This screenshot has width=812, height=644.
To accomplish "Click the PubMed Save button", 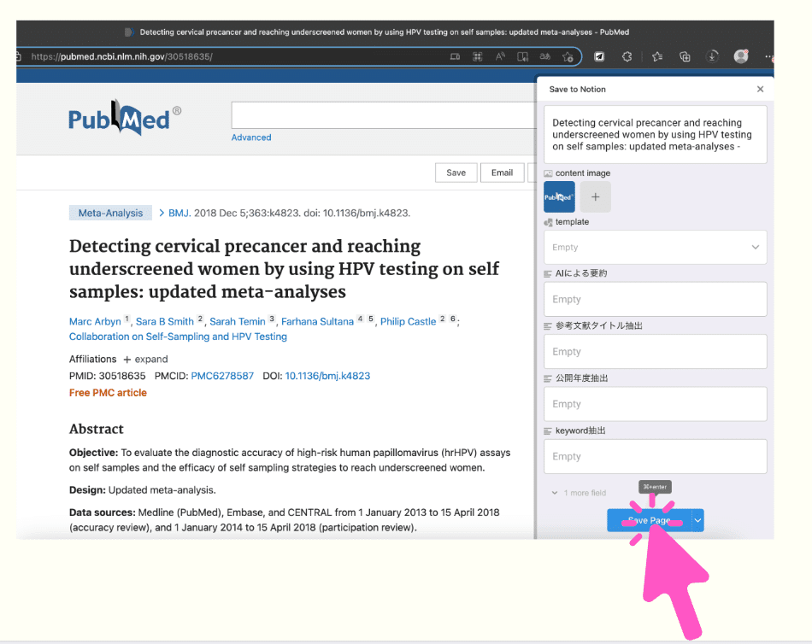I will pyautogui.click(x=456, y=173).
